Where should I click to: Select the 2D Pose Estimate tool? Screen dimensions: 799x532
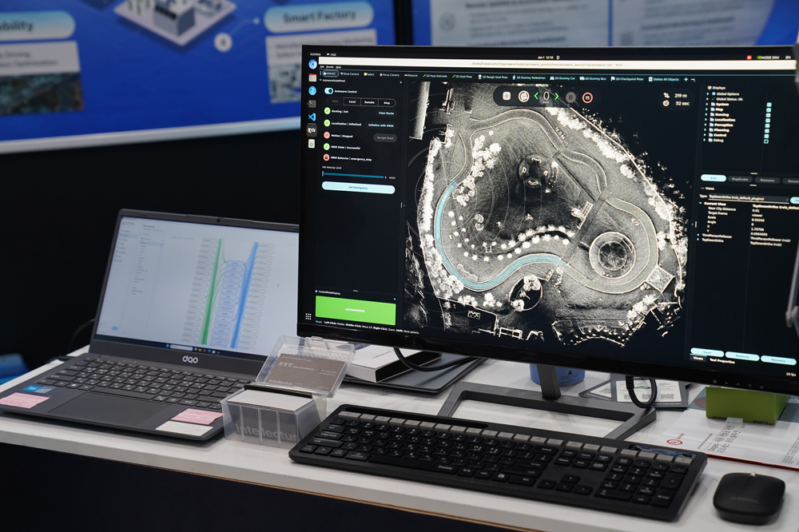435,76
